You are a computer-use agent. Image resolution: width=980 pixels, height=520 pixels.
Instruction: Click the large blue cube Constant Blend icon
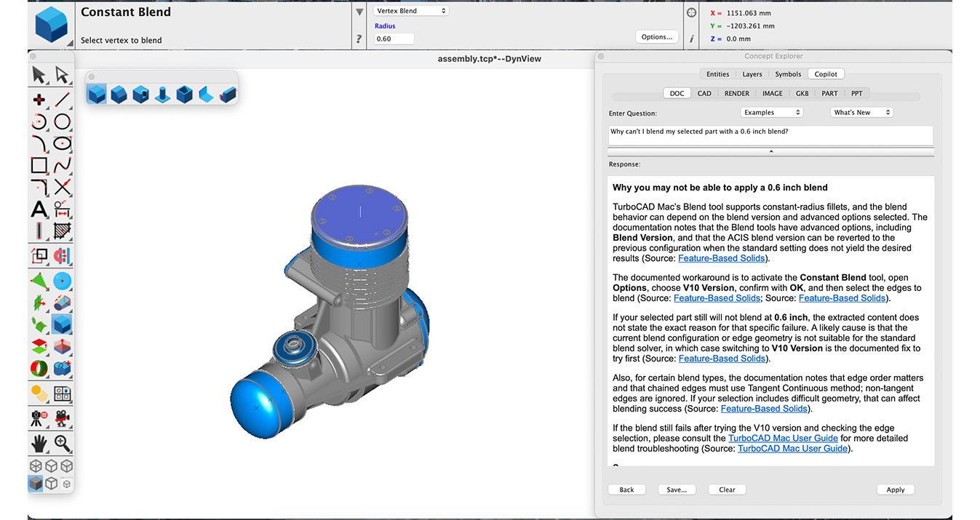pyautogui.click(x=51, y=25)
